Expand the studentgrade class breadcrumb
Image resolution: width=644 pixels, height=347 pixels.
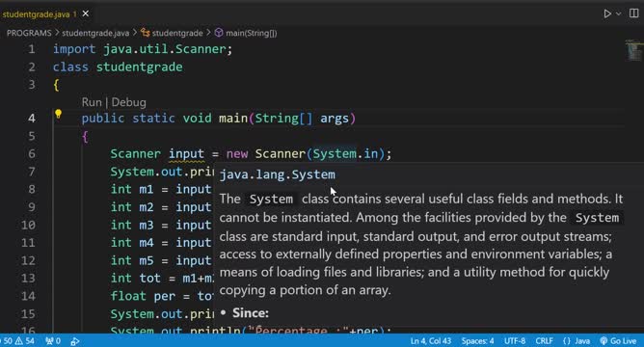[x=173, y=33]
